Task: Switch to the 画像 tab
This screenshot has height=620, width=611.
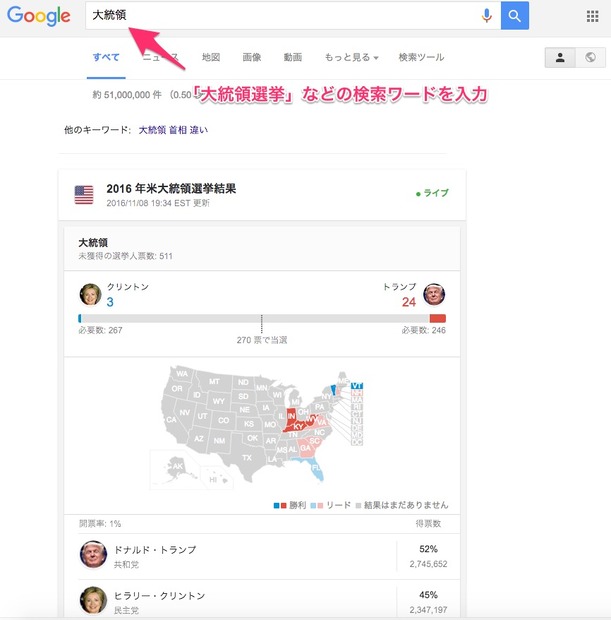Action: click(252, 57)
